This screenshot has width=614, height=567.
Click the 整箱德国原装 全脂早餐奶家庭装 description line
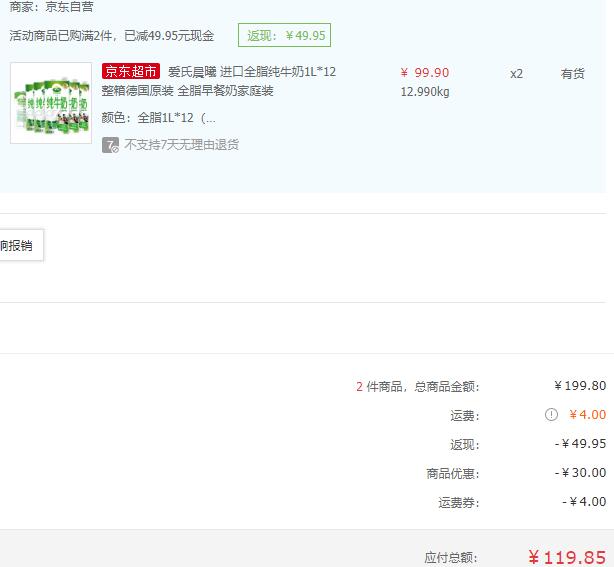point(188,91)
